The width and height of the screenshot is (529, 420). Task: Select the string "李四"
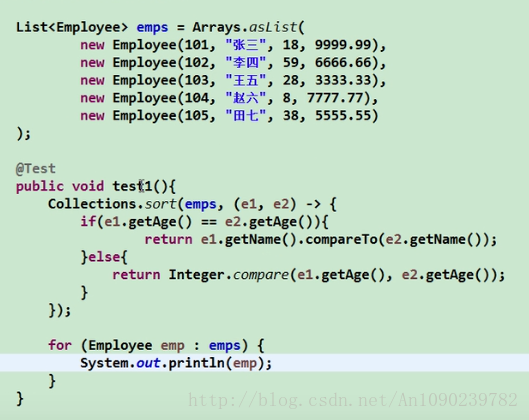[246, 62]
